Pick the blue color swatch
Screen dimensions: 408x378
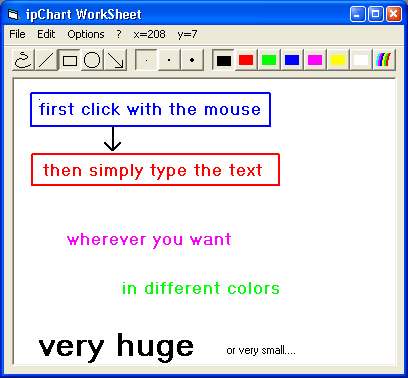292,60
